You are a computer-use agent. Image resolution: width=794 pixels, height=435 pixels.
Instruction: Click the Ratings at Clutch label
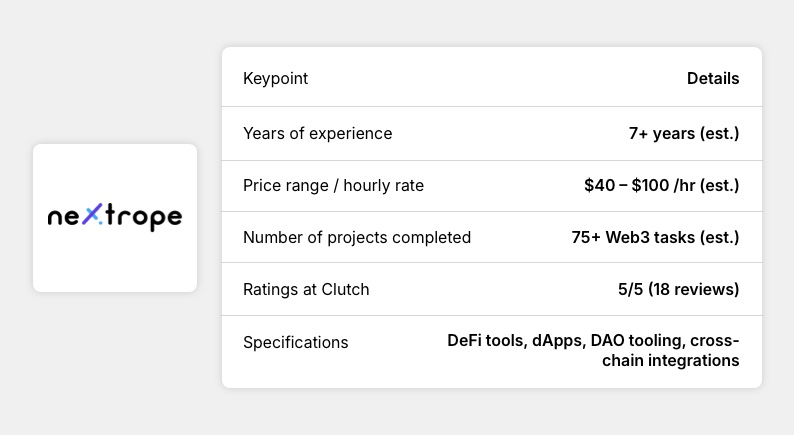pos(306,289)
